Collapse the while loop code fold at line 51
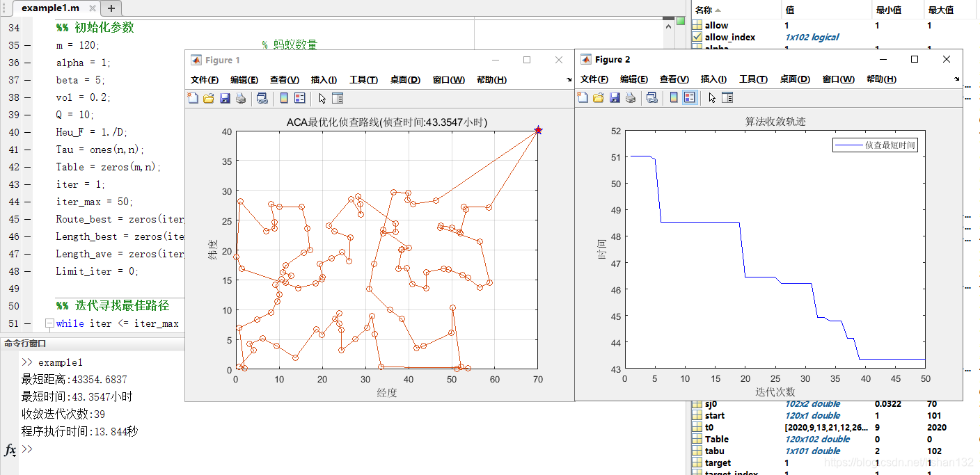980x475 pixels. coord(49,323)
